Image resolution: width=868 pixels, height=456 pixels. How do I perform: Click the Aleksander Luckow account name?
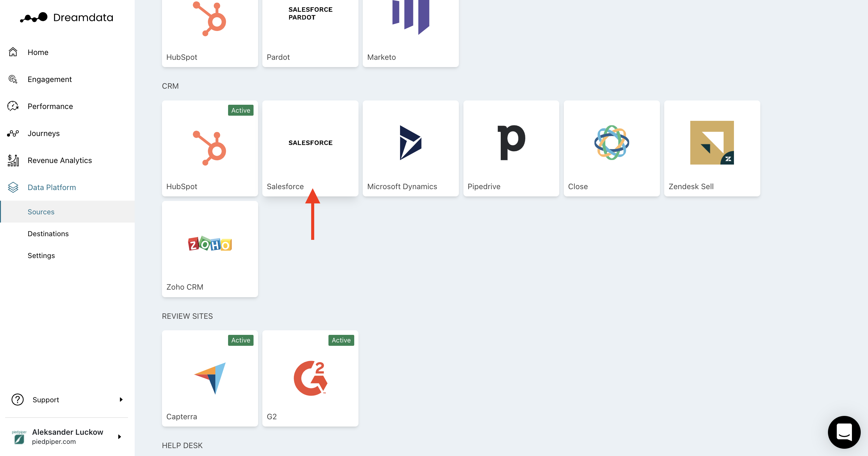tap(67, 432)
